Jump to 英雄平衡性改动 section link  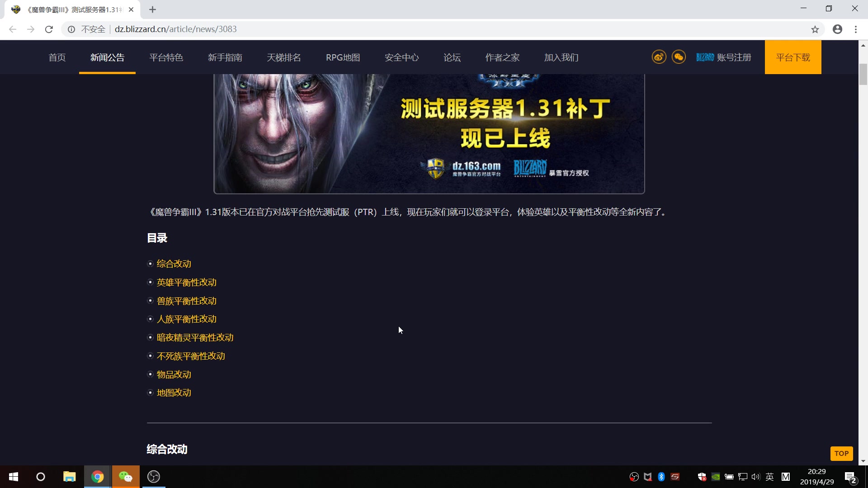(187, 282)
